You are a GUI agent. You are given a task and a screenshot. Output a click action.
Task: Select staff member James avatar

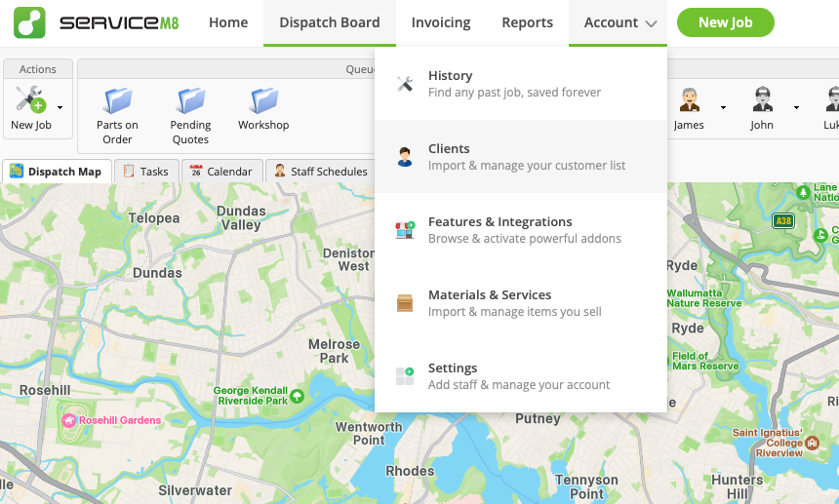point(689,99)
